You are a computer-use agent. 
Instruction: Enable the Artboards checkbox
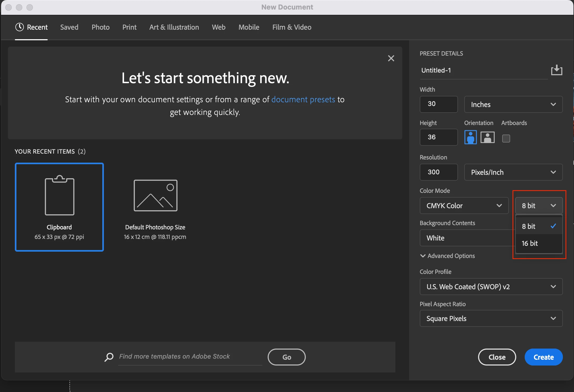pyautogui.click(x=506, y=138)
